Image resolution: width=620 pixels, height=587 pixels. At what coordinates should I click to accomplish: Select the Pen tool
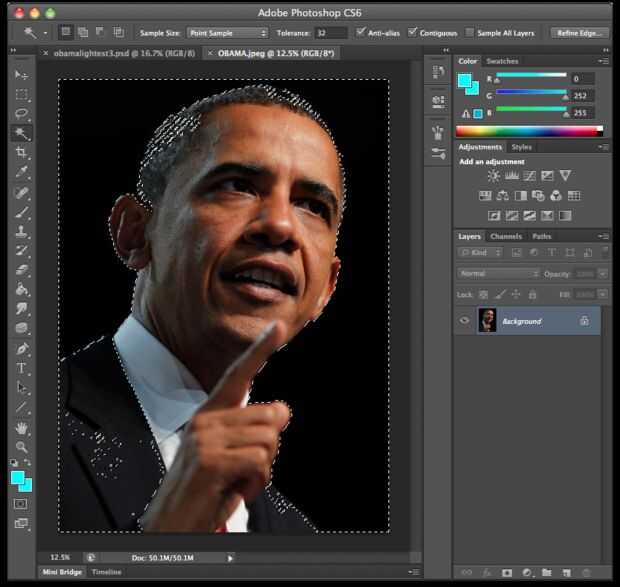pos(21,349)
